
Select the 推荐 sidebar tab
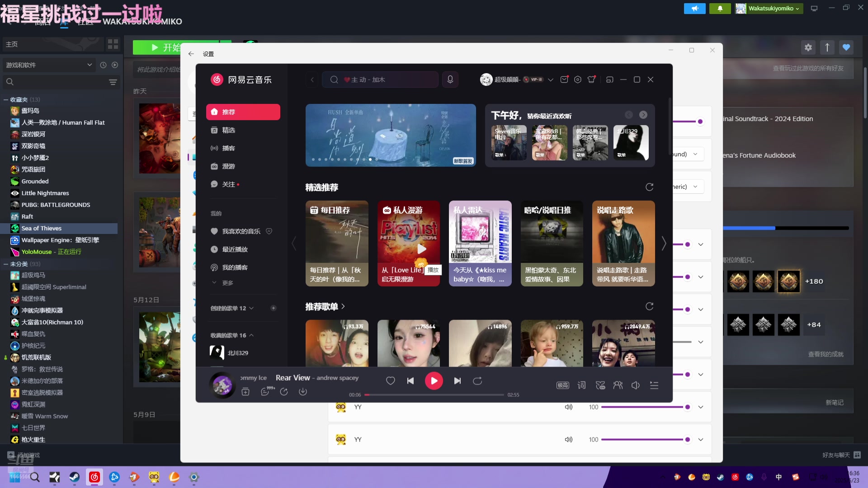coord(243,112)
